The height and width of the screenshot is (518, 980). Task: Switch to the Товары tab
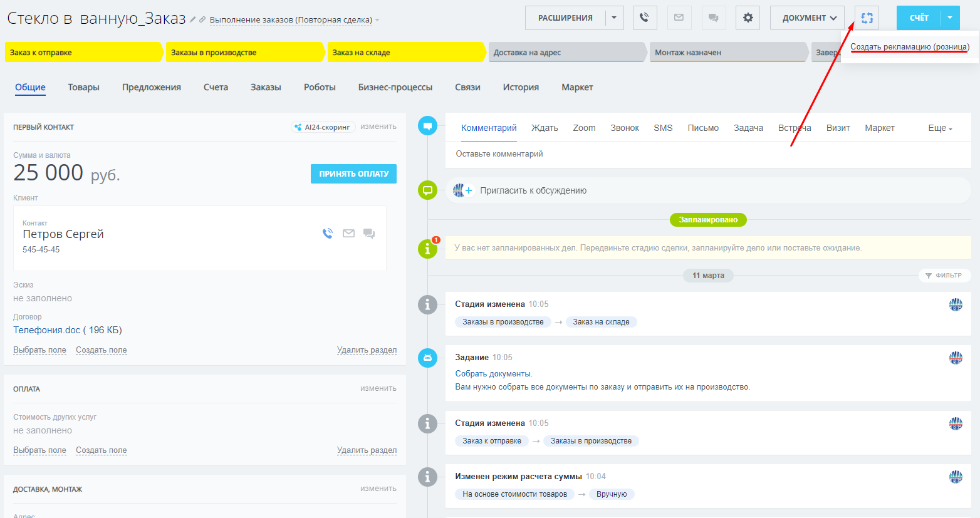(x=83, y=88)
